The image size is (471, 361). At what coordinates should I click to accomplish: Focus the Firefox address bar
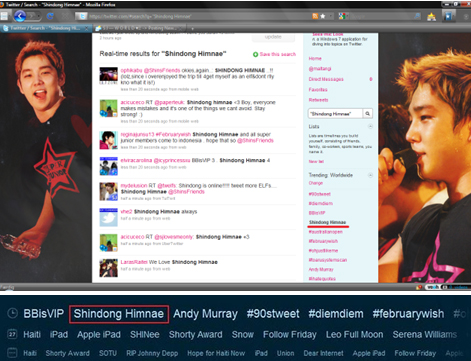pos(198,16)
